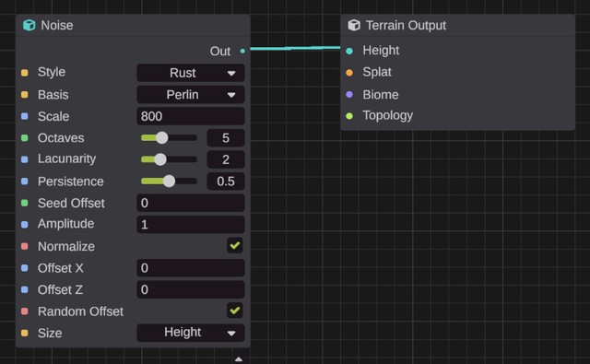The height and width of the screenshot is (364, 590).
Task: Click the Persistence input socket
Action: tap(25, 182)
